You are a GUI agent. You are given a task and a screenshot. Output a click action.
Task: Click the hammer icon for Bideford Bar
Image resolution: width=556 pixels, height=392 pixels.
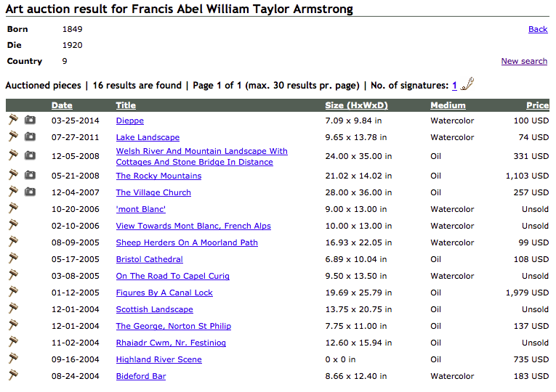point(13,375)
